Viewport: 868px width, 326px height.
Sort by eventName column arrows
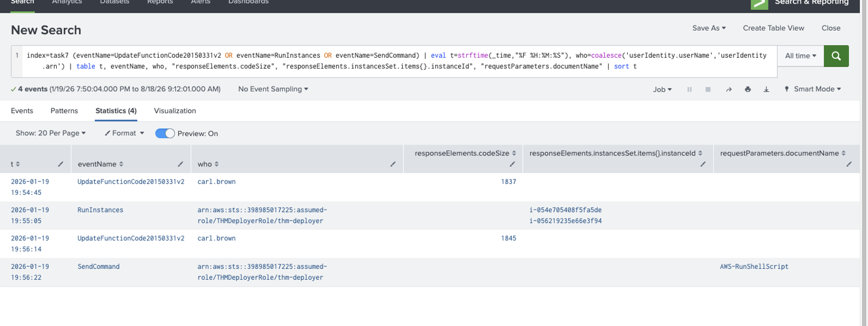pyautogui.click(x=122, y=164)
